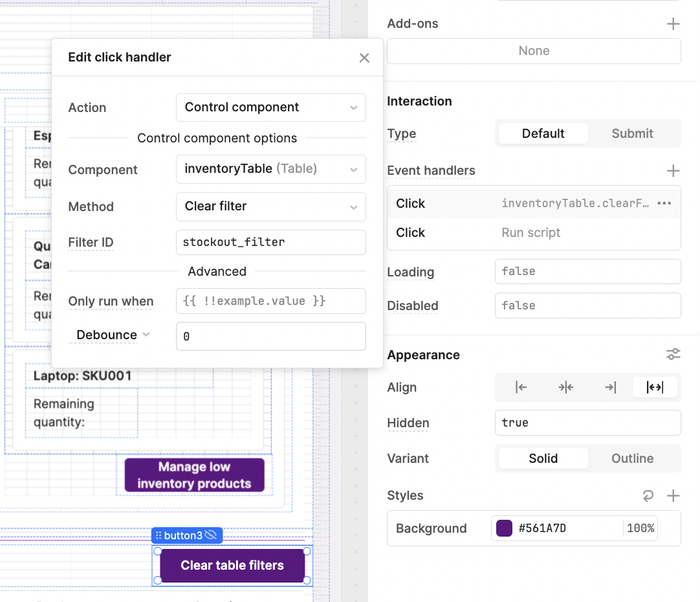Click the Manage low inventory products button
This screenshot has height=602, width=700.
(x=194, y=475)
